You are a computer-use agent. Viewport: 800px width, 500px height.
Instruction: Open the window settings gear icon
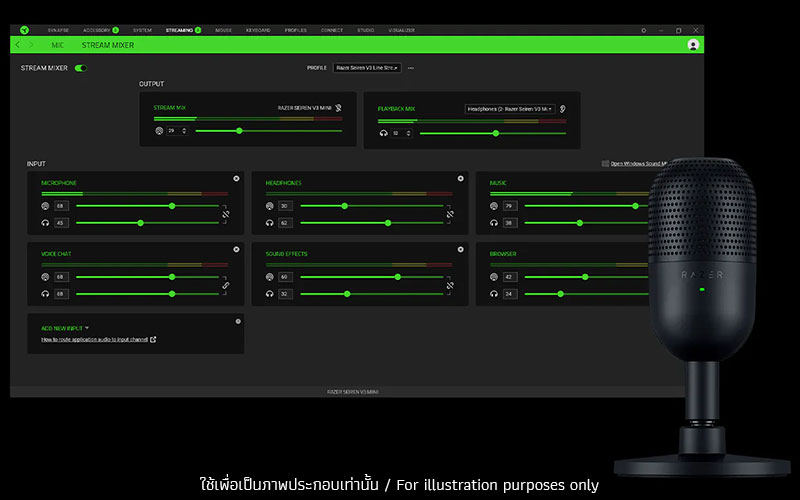pyautogui.click(x=643, y=31)
